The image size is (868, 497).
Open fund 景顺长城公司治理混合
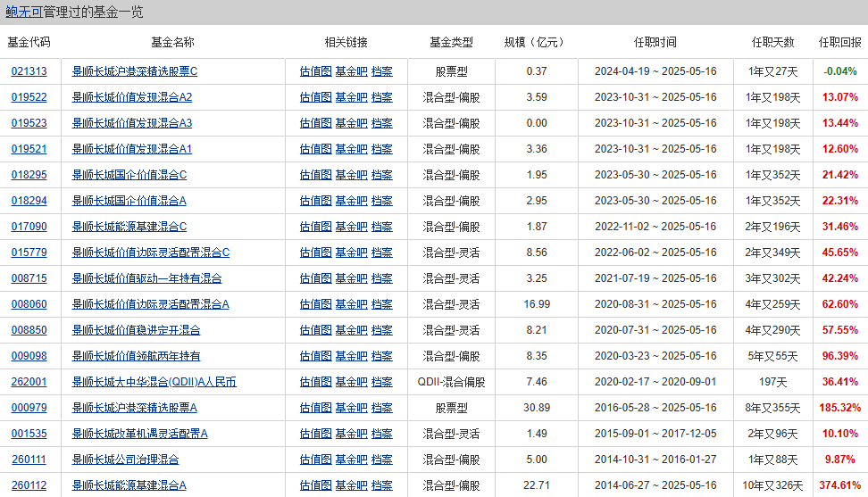click(x=125, y=460)
